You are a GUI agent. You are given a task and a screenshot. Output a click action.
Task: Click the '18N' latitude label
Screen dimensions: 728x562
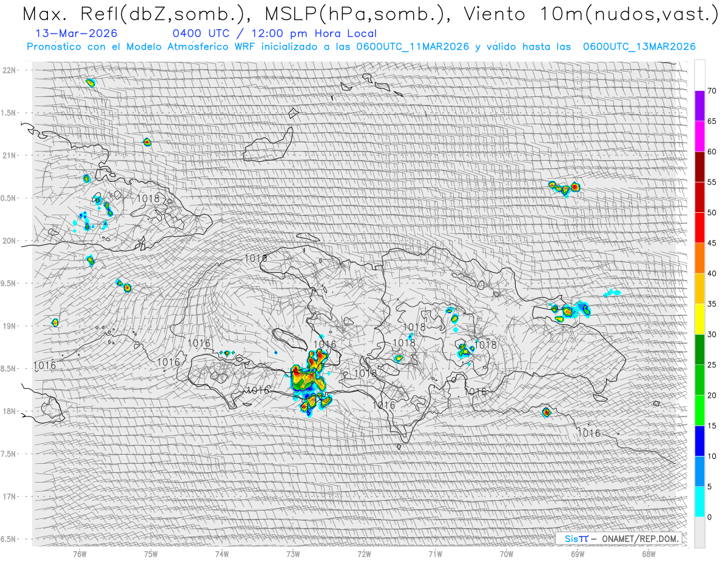coord(10,412)
